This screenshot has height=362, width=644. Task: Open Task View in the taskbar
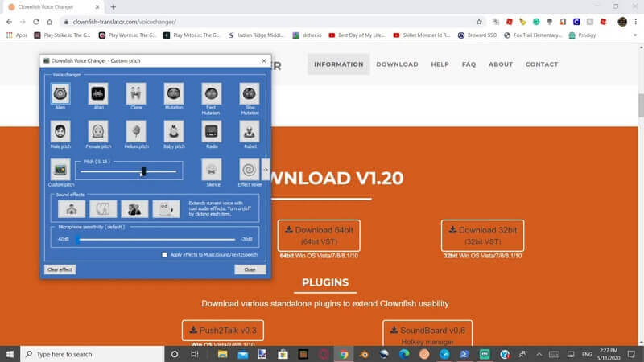click(195, 354)
